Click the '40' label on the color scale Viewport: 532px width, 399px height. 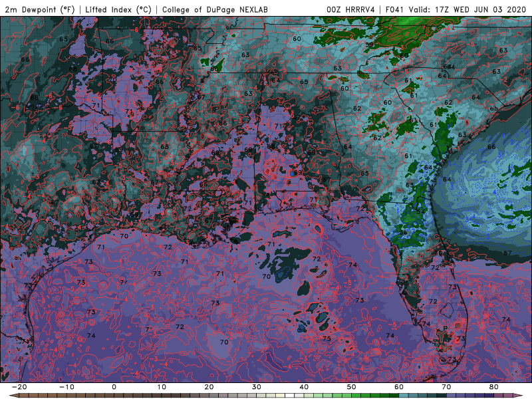pos(304,387)
